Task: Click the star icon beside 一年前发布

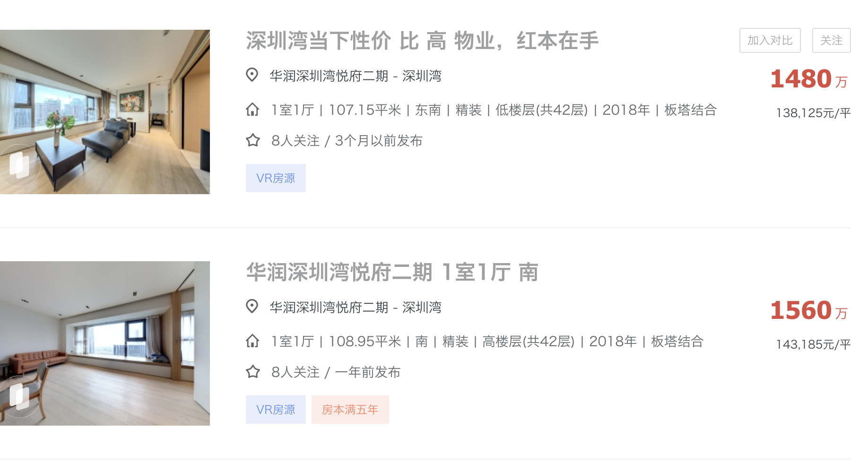Action: 253,372
